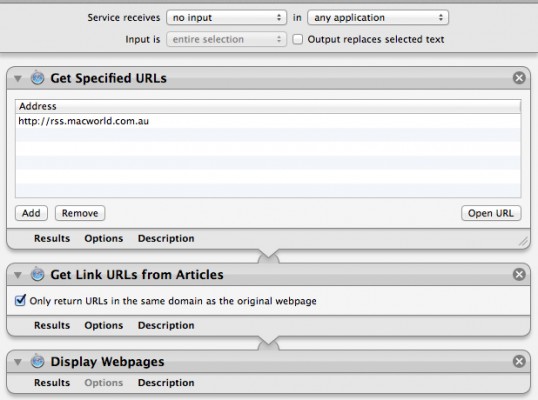Show Description for Get Link URLs from Articles
538x400 pixels.
click(166, 325)
